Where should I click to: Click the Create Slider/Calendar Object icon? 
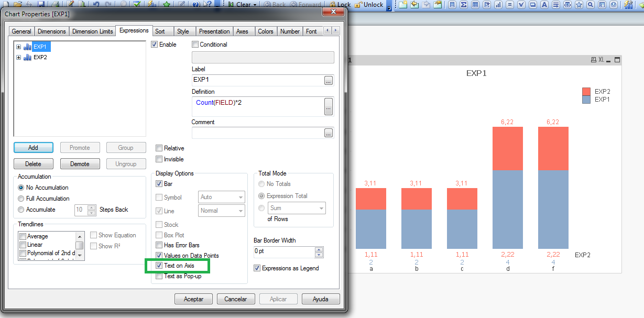567,5
